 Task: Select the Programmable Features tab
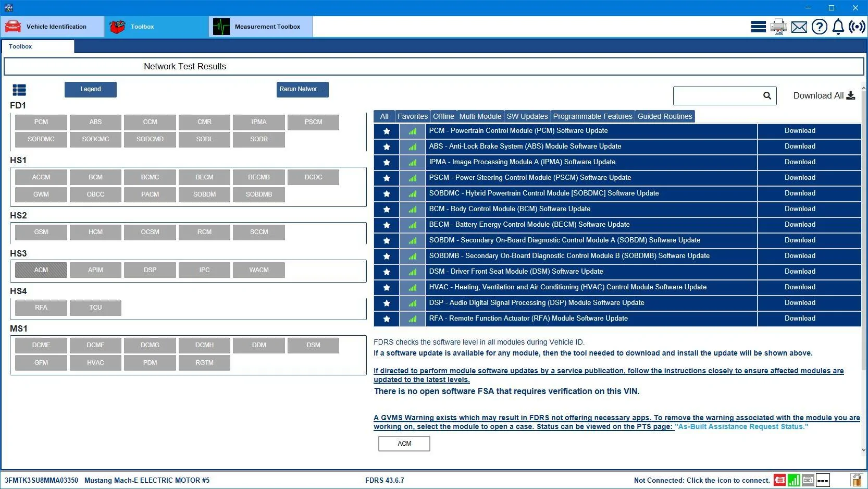(592, 116)
